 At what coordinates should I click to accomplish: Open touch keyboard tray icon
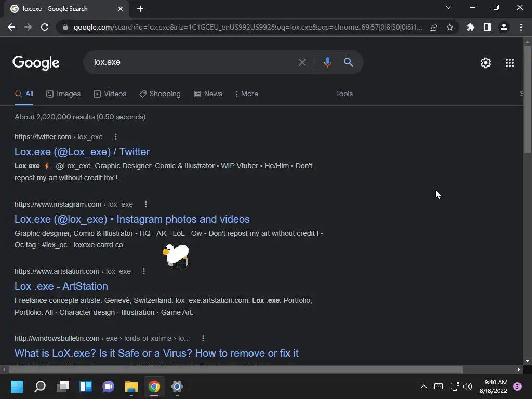(438, 387)
